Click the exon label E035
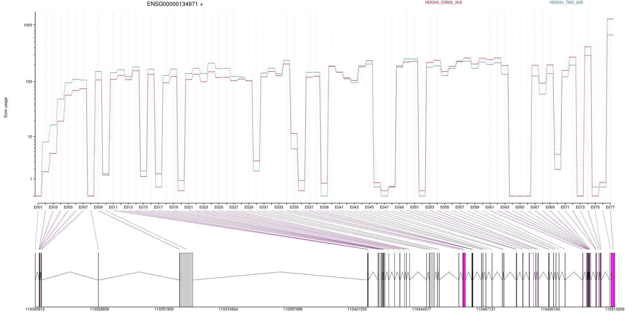 click(x=294, y=207)
